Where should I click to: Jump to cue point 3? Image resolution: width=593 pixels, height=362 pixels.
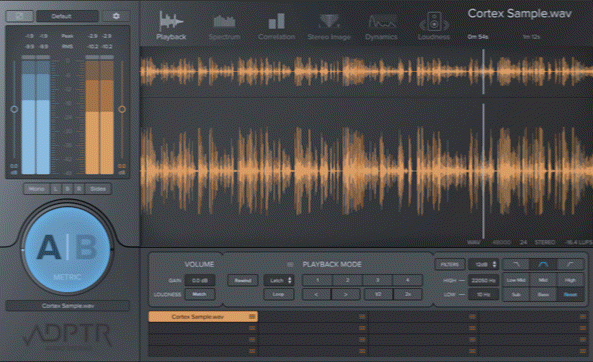pos(377,280)
